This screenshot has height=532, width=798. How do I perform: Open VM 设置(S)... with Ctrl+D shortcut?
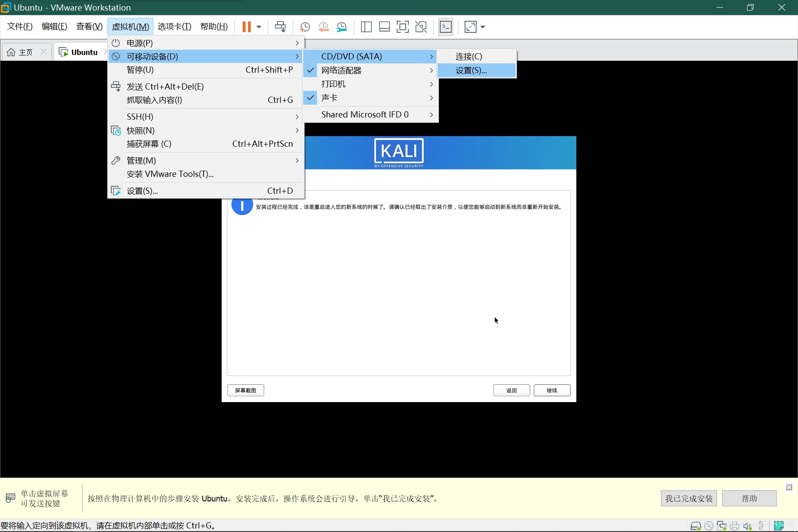pos(206,191)
